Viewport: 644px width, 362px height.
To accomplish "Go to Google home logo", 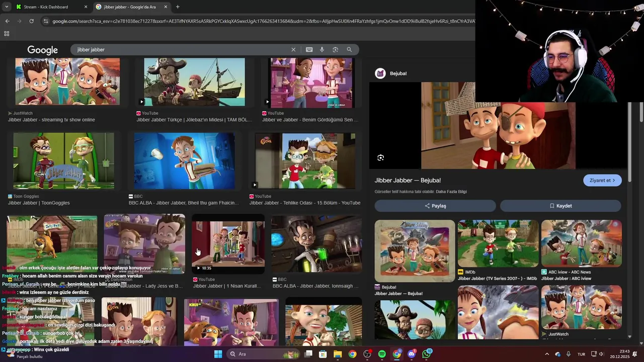I will coord(43,50).
